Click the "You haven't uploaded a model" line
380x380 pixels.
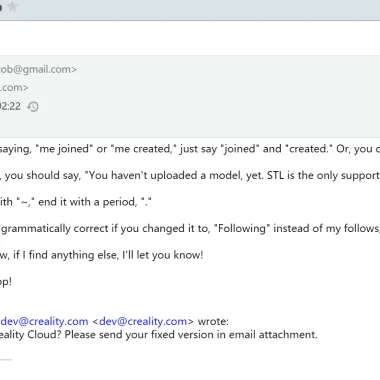(x=190, y=175)
